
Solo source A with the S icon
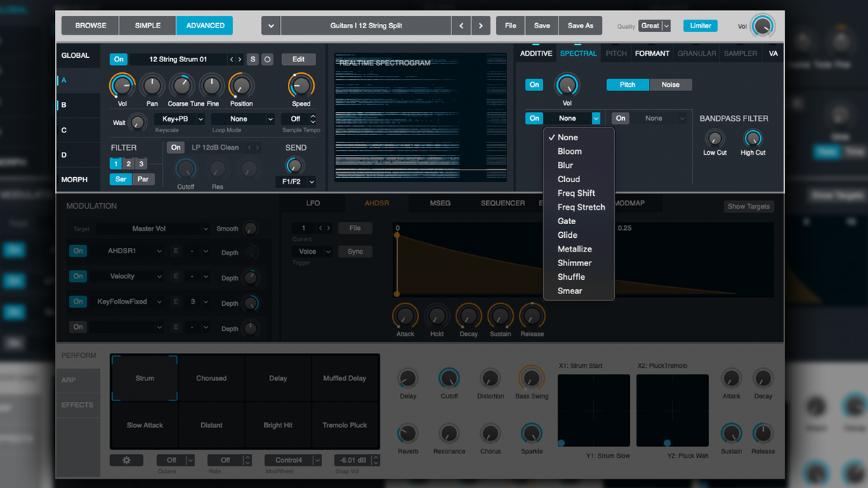tap(252, 59)
